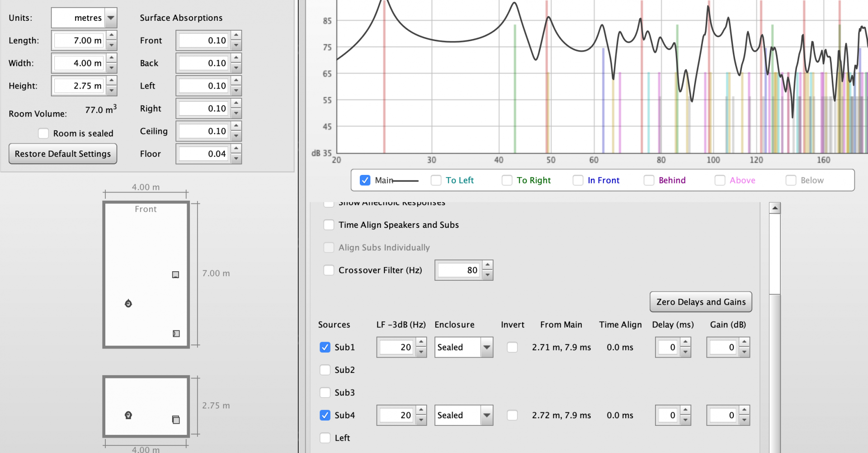
Task: Tick the Invert checkbox for Sub4
Action: pos(512,415)
